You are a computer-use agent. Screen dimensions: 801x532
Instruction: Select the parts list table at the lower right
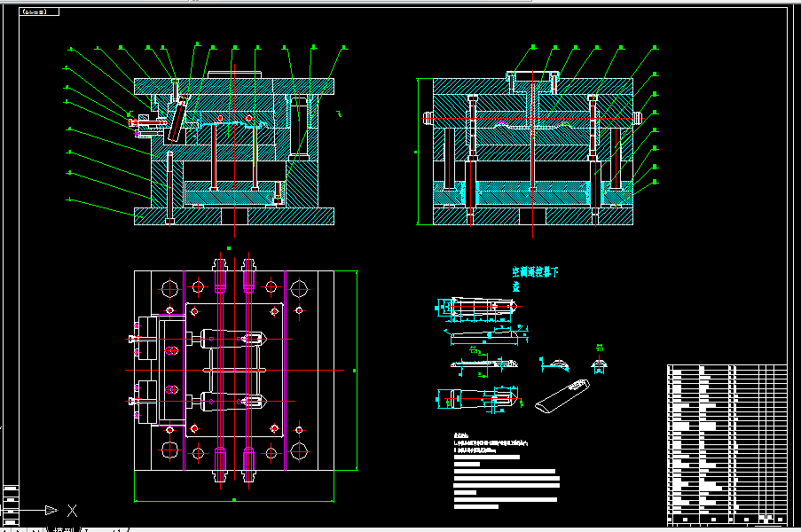726,444
